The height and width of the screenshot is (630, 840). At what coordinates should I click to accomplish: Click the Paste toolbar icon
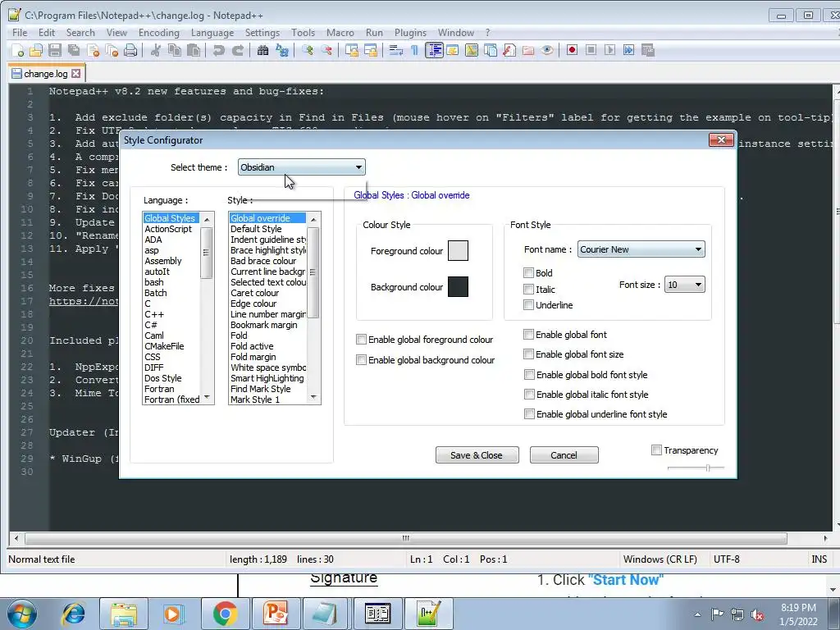[194, 50]
